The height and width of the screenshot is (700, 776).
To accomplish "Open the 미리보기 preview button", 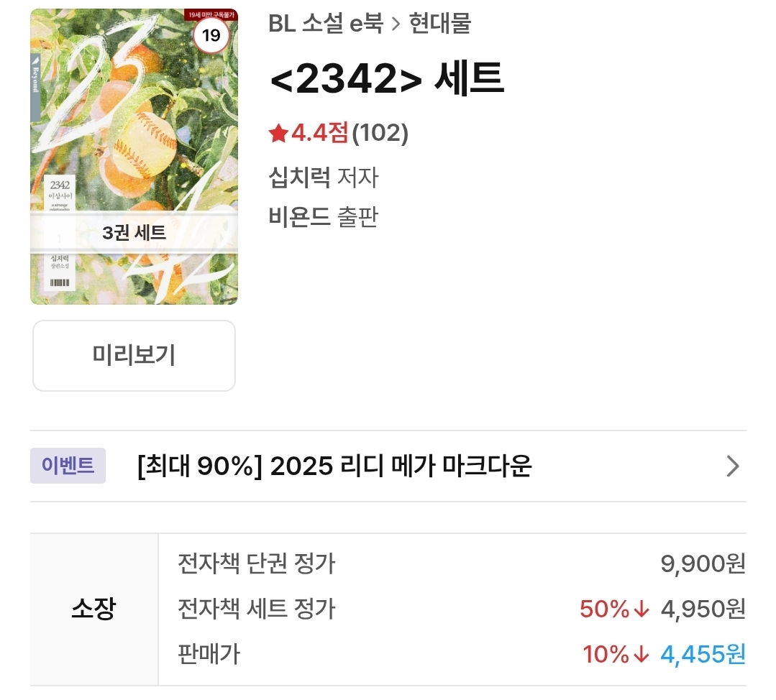I will (x=134, y=355).
